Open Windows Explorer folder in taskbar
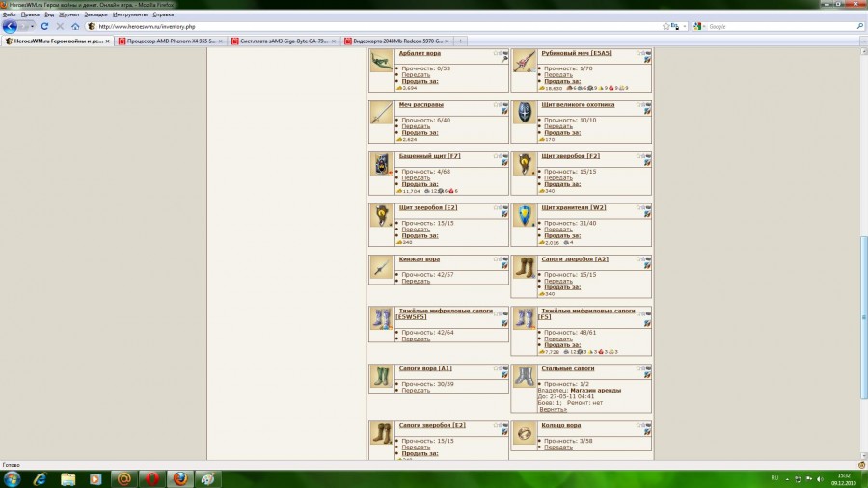Viewport: 868px width, 488px height. [x=68, y=478]
